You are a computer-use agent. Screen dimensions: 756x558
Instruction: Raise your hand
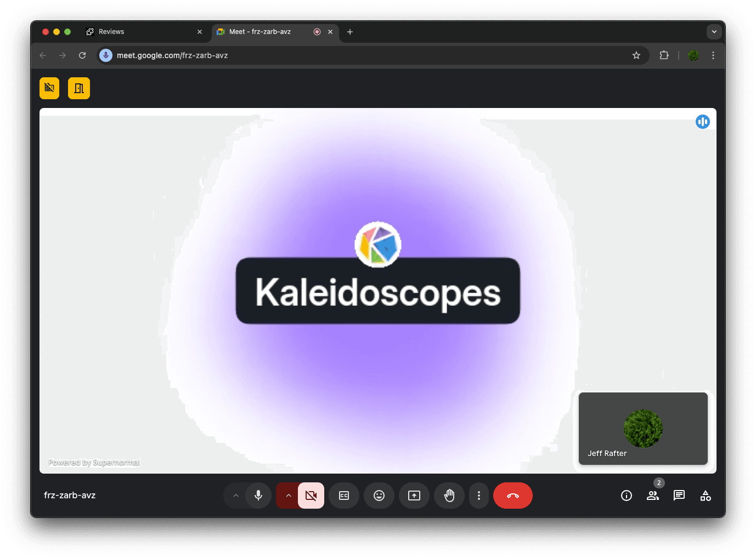(449, 496)
